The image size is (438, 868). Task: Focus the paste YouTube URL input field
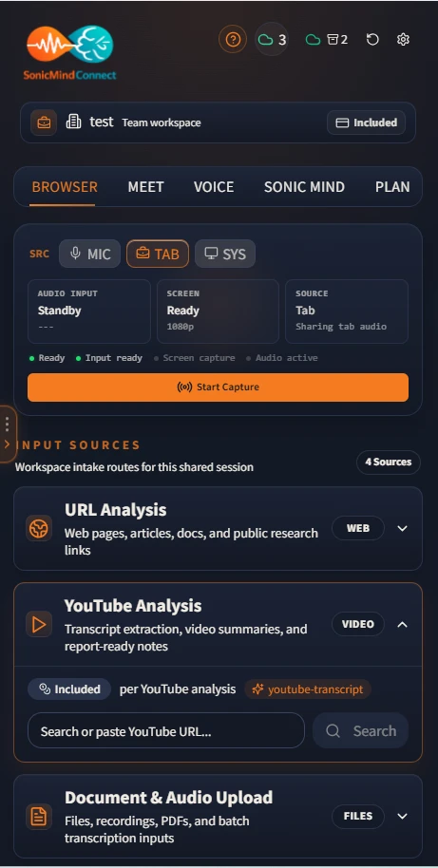166,730
